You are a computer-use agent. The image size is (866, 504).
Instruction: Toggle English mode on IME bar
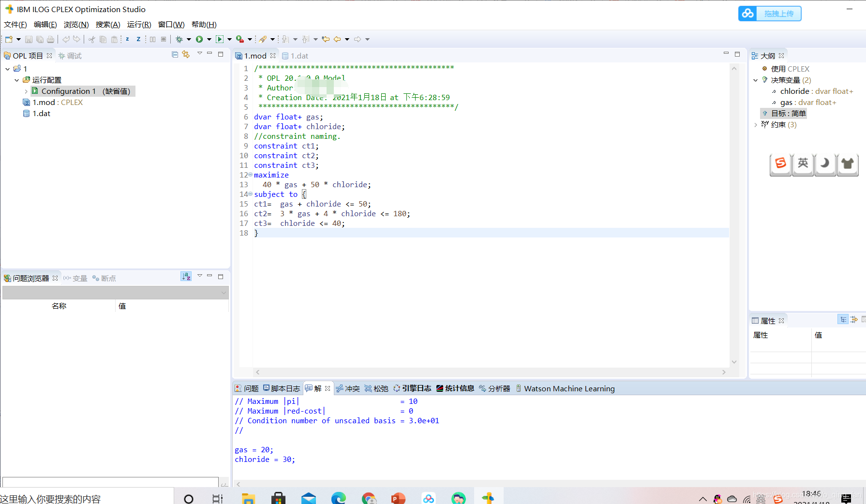pos(803,163)
